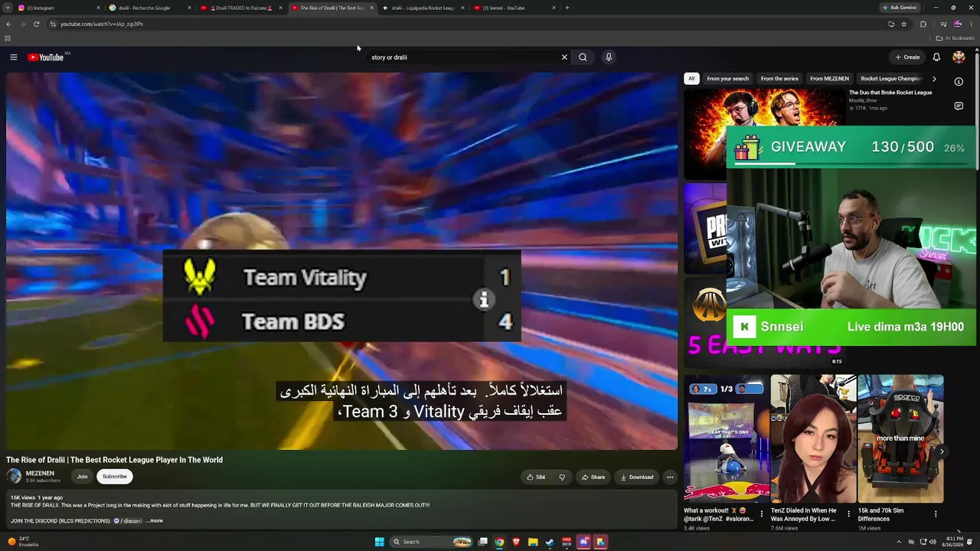Screen dimensions: 980x551
Task: Bookmark this page with the star
Action: click(903, 24)
